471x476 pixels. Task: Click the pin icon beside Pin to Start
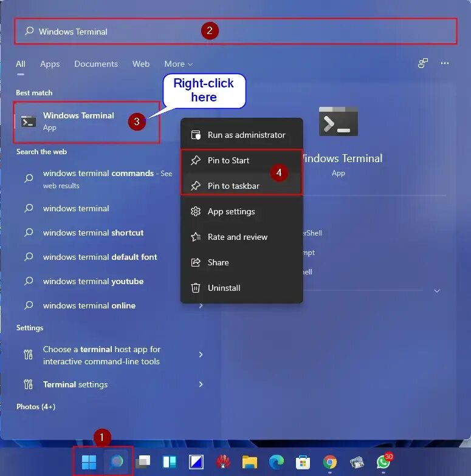(x=196, y=160)
